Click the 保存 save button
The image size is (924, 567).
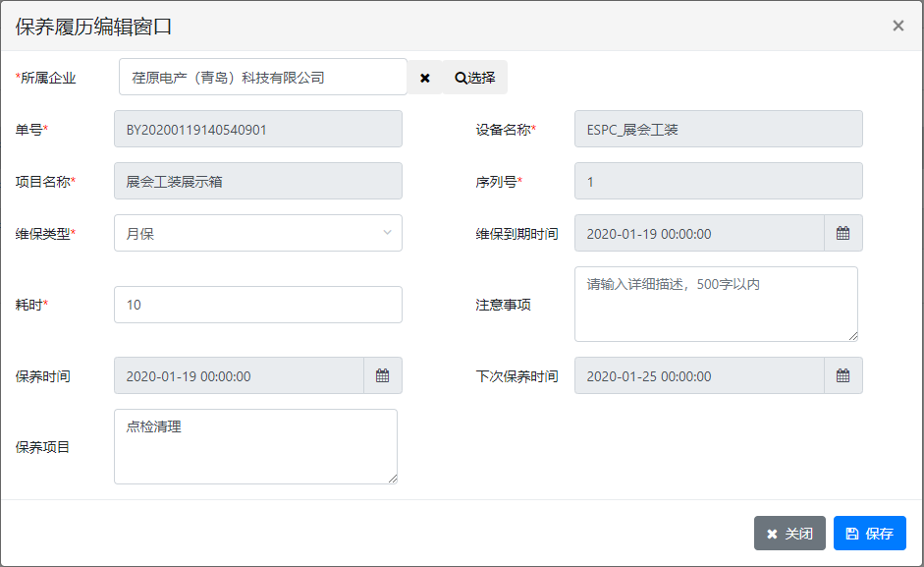click(870, 534)
